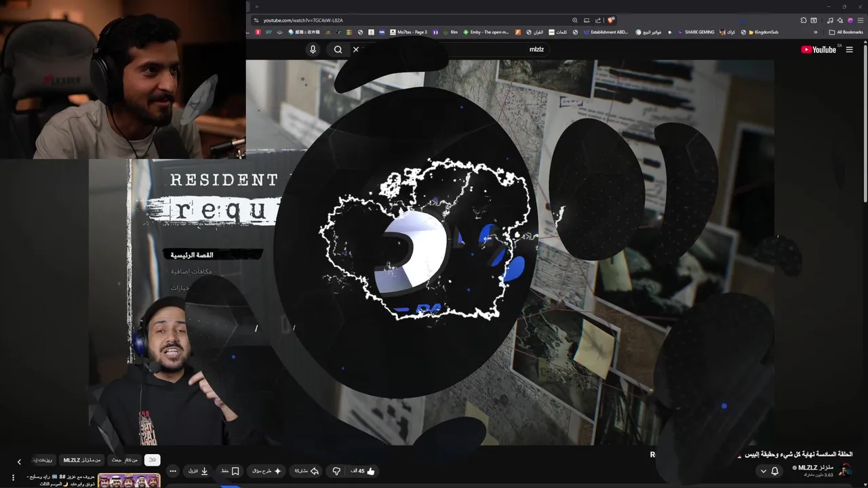Click the browser address bar URL
The width and height of the screenshot is (868, 488).
click(303, 20)
